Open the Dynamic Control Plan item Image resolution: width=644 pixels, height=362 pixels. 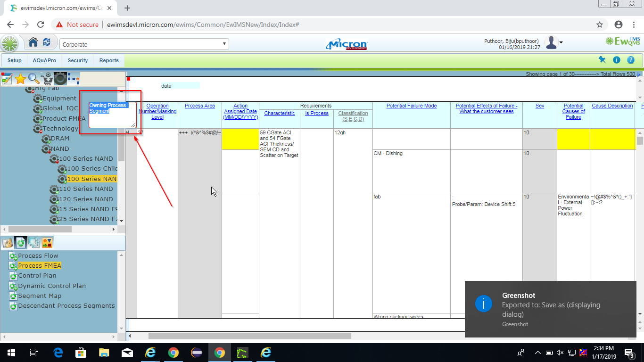click(x=52, y=286)
